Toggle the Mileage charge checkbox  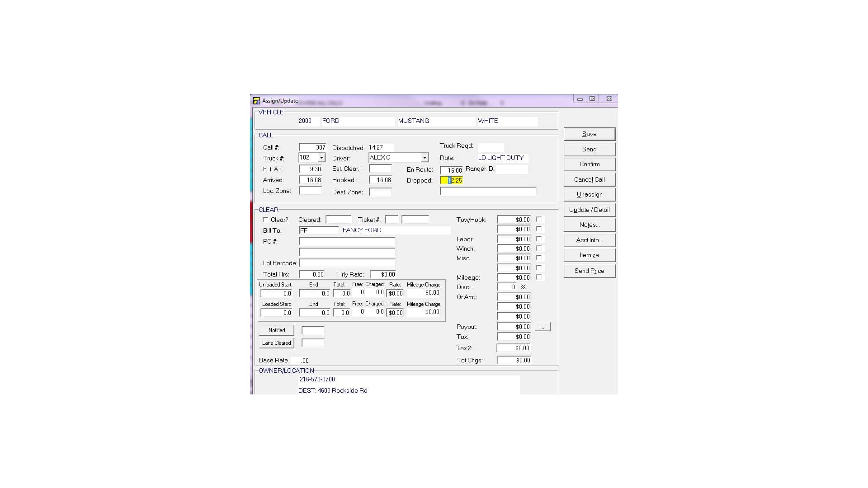tap(539, 277)
